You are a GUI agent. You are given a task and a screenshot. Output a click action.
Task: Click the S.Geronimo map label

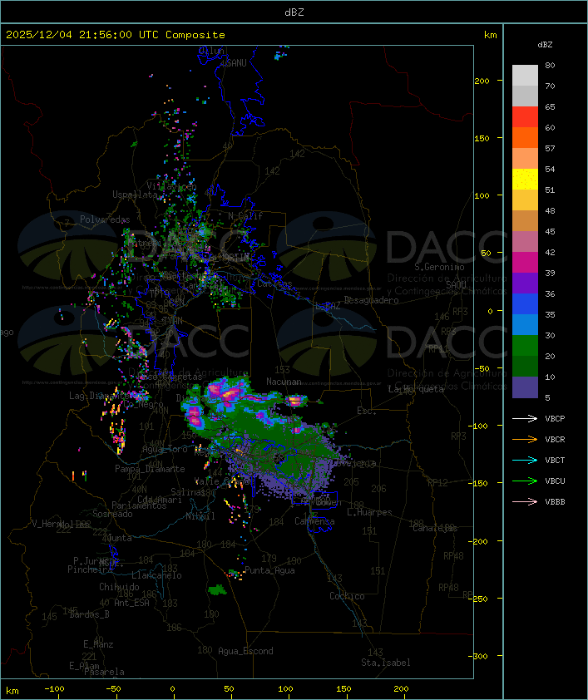(x=439, y=267)
